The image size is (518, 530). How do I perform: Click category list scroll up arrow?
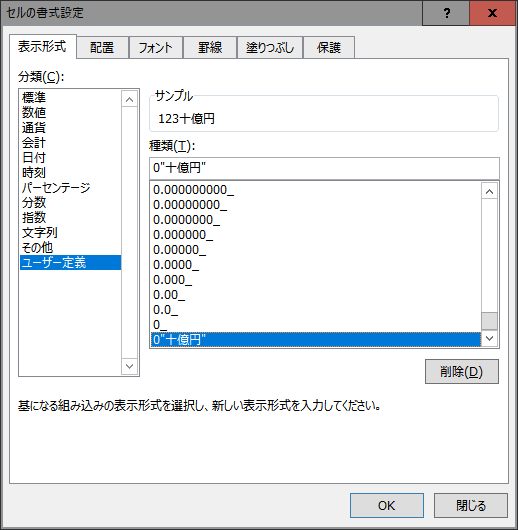(129, 99)
